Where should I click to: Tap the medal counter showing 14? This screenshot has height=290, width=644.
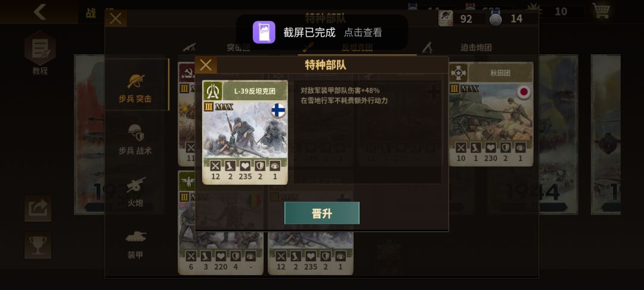tap(506, 18)
